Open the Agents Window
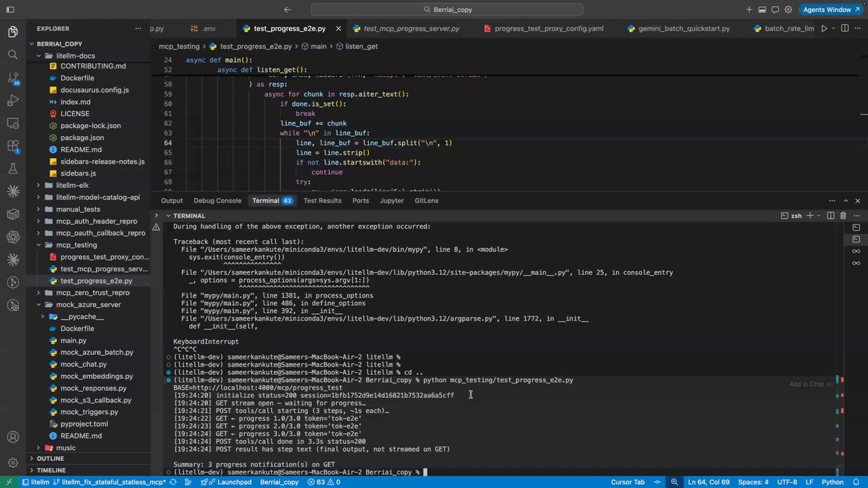This screenshot has height=488, width=868. click(831, 9)
